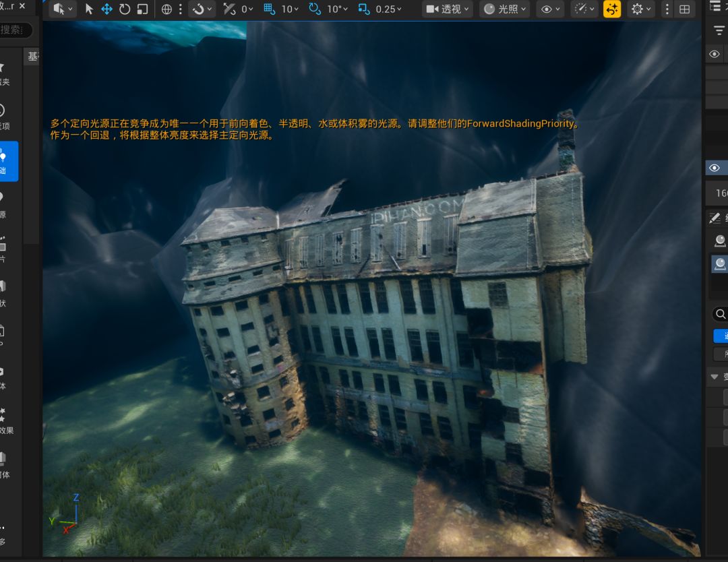
Task: Toggle visibility eye in outliner header
Action: tap(715, 55)
